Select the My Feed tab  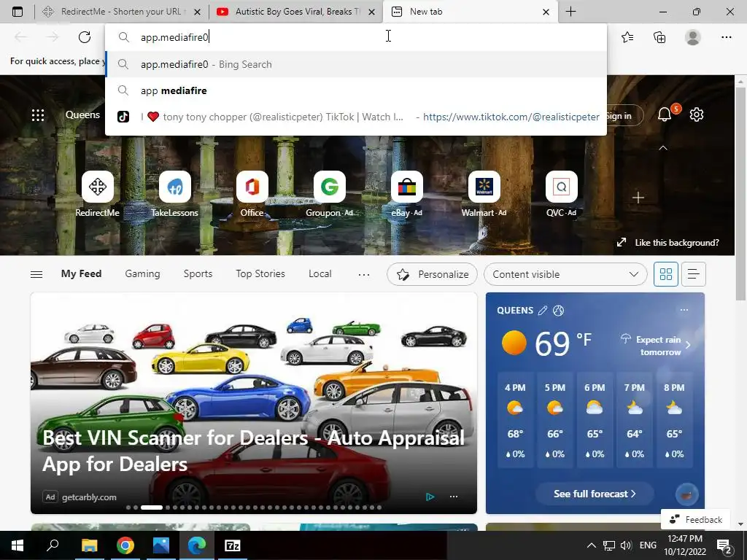coord(81,274)
